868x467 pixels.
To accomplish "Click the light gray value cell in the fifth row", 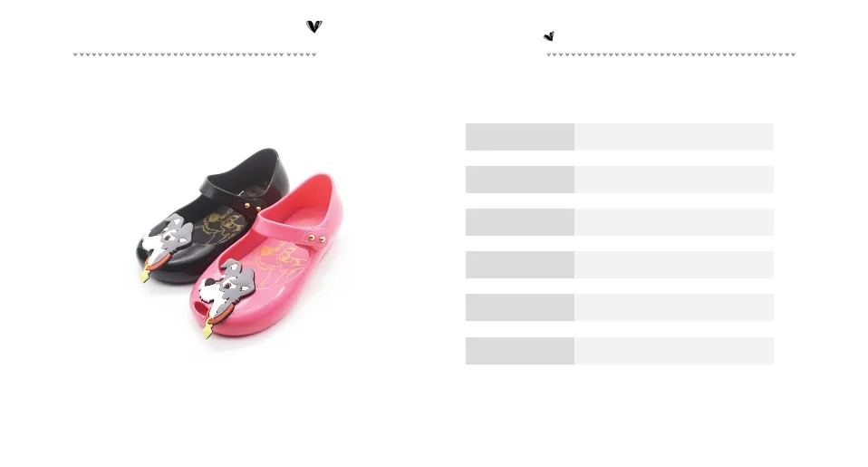I will click(674, 307).
